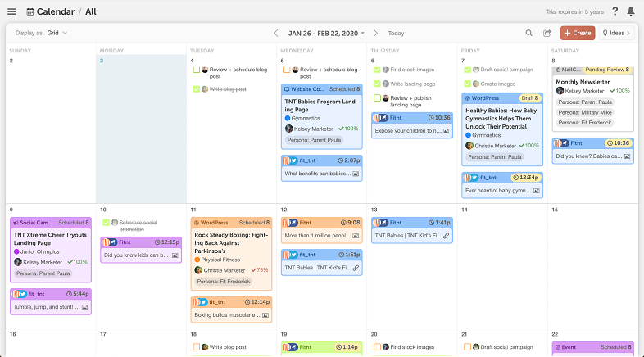644x357 pixels.
Task: Click the All breadcrumb
Action: tap(90, 12)
